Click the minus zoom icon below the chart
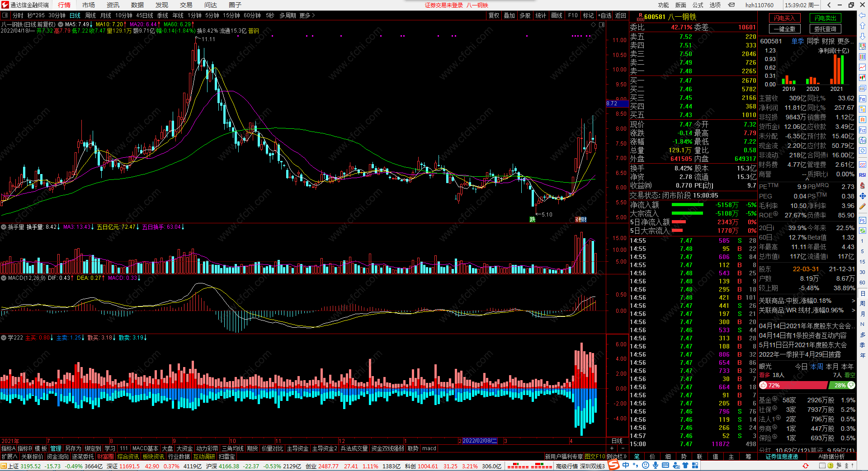The height and width of the screenshot is (471, 868). tap(623, 448)
